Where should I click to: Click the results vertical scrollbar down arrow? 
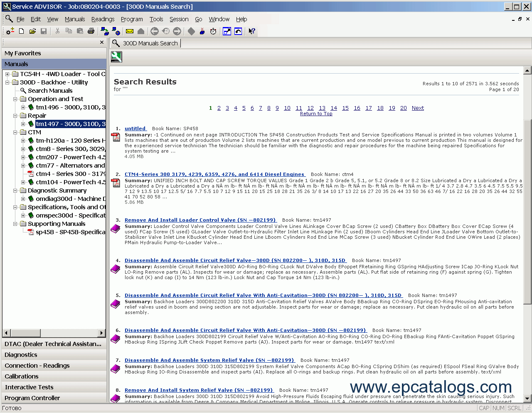click(x=527, y=398)
